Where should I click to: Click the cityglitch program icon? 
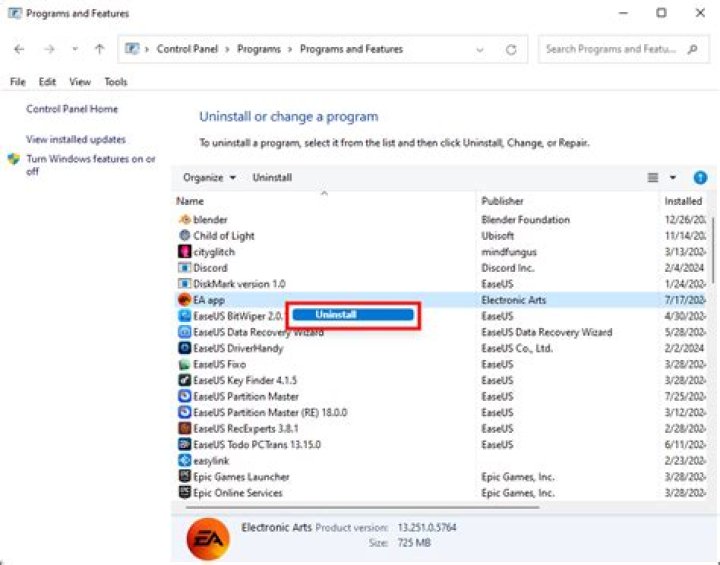184,252
